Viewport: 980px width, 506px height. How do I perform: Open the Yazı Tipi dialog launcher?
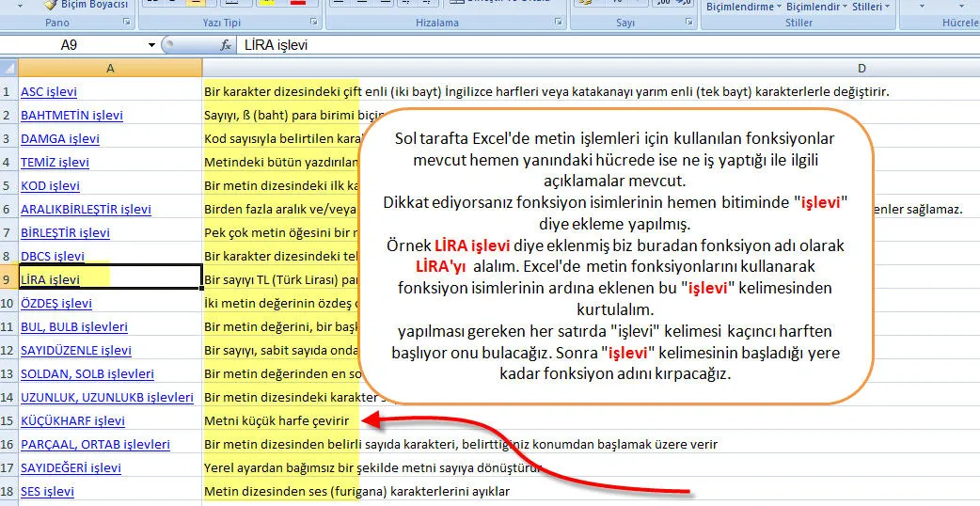point(313,22)
